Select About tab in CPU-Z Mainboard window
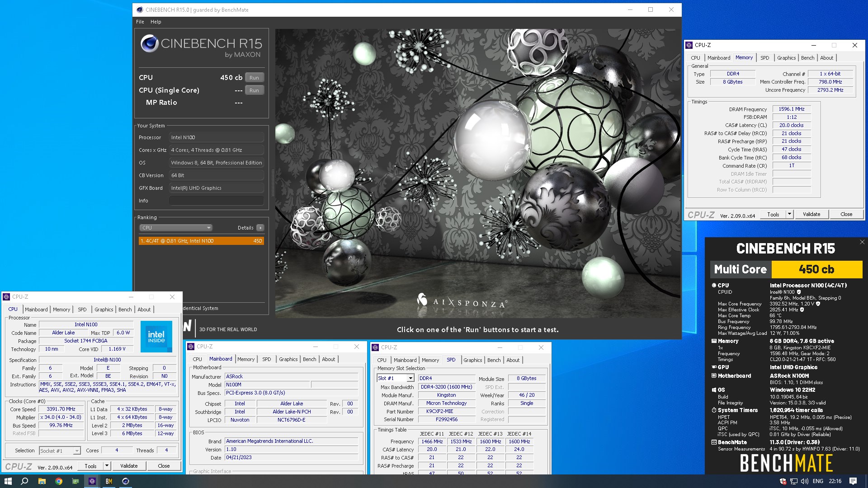This screenshot has width=868, height=488. (329, 359)
